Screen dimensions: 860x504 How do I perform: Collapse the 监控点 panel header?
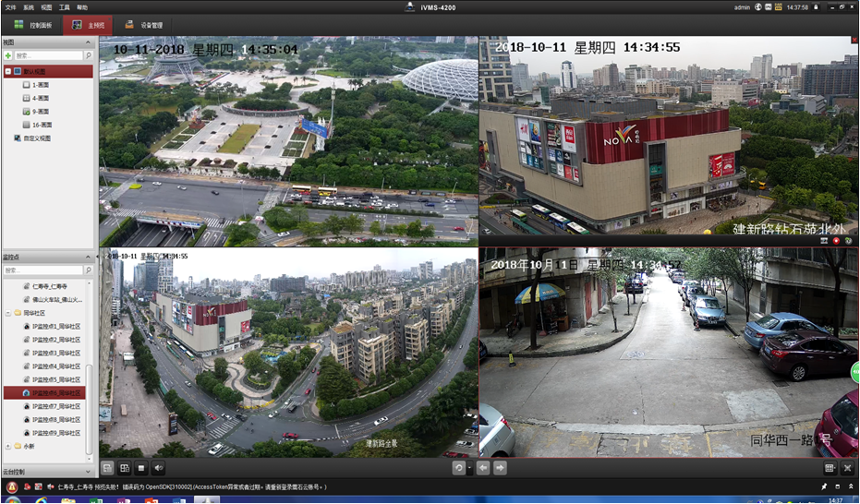(x=88, y=258)
